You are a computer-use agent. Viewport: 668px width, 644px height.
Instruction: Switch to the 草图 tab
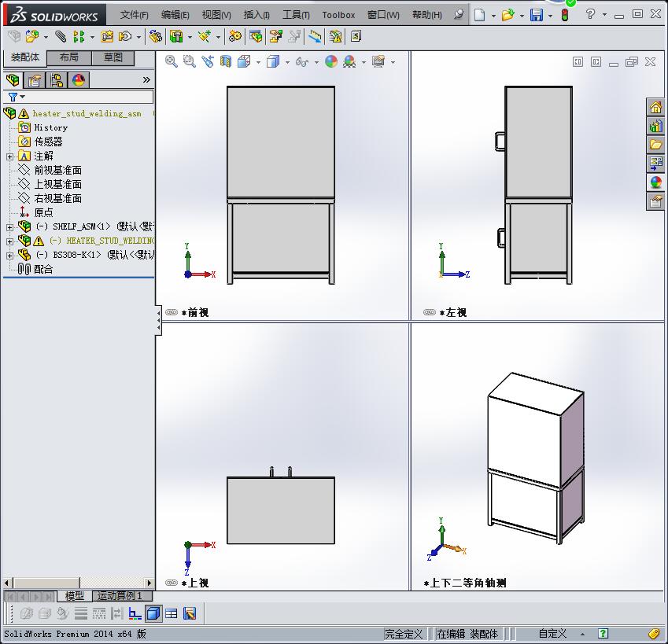tap(113, 57)
